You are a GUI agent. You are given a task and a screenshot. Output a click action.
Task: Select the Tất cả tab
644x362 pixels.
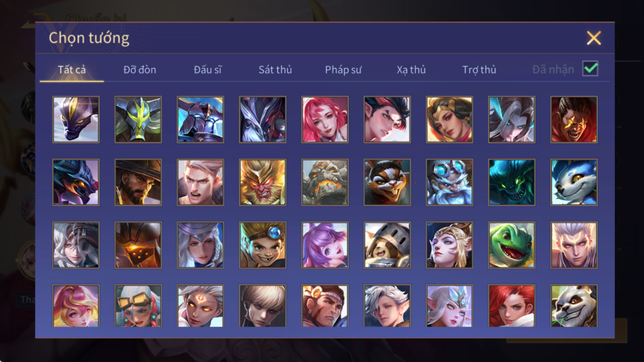(72, 70)
